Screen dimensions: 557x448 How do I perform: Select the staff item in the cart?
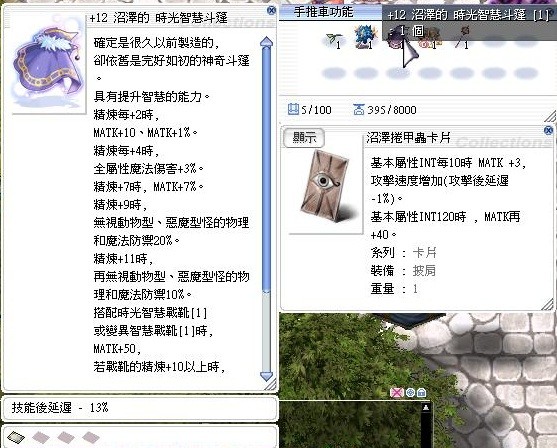[x=462, y=37]
